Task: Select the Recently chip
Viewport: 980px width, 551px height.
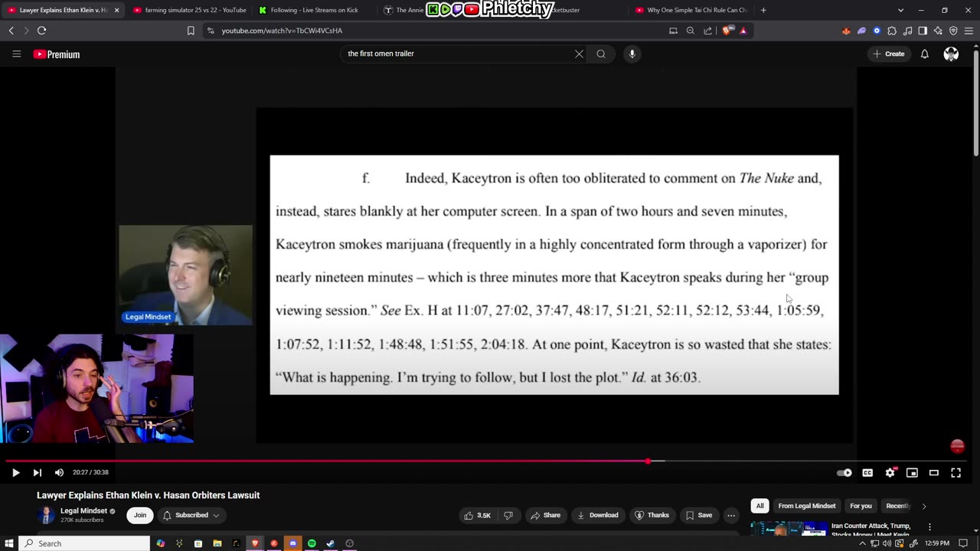Action: (897, 506)
